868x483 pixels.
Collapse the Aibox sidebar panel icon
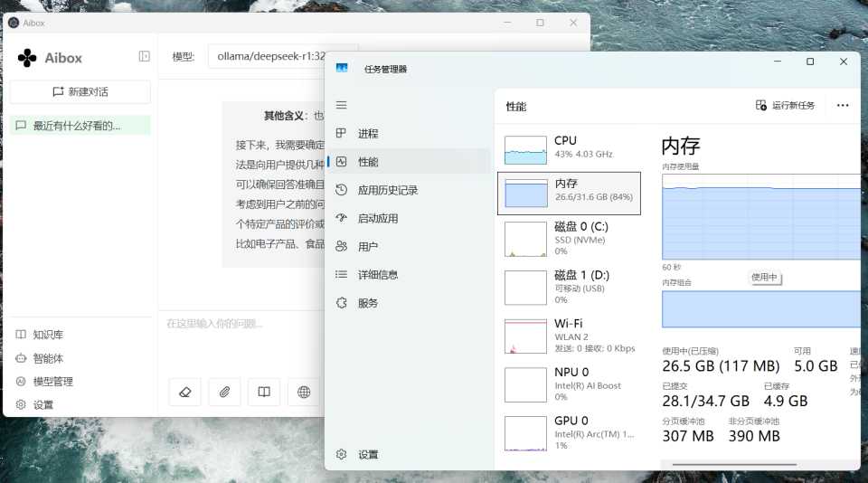pyautogui.click(x=144, y=56)
